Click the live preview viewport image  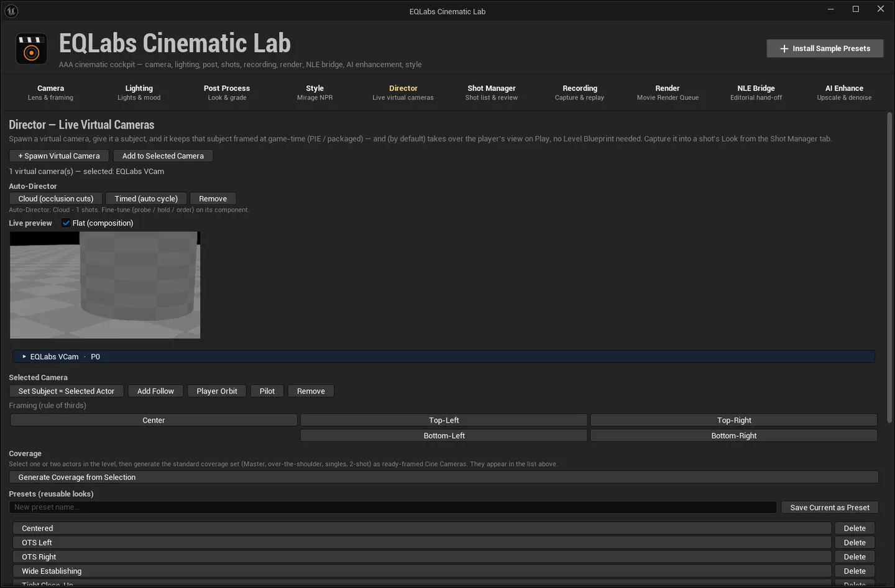[x=105, y=285]
